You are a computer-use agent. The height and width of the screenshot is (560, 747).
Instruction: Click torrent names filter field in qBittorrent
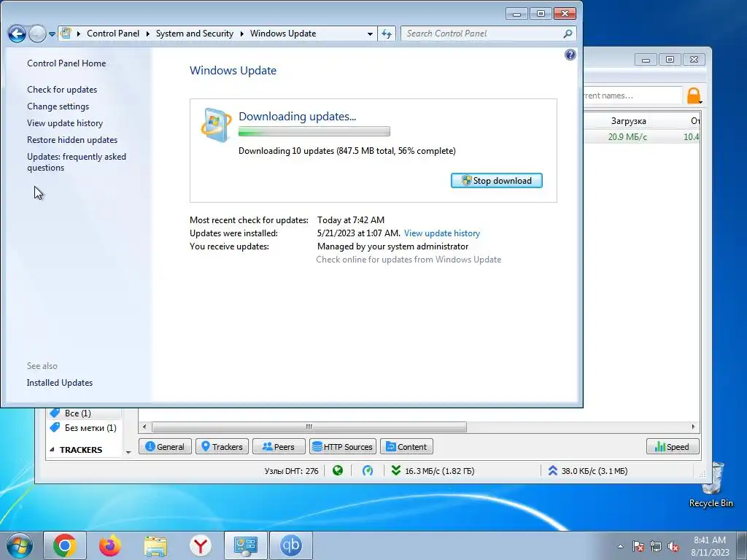tap(632, 96)
